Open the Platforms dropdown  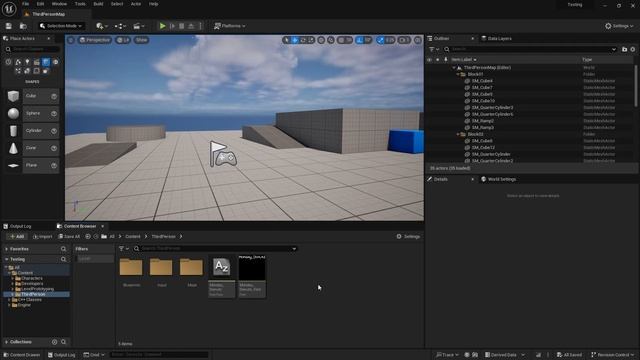229,26
